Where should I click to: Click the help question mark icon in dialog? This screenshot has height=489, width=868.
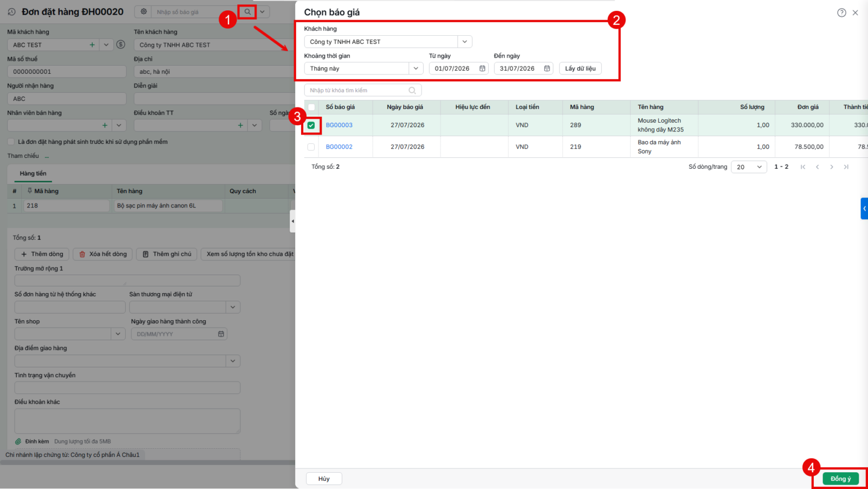841,12
